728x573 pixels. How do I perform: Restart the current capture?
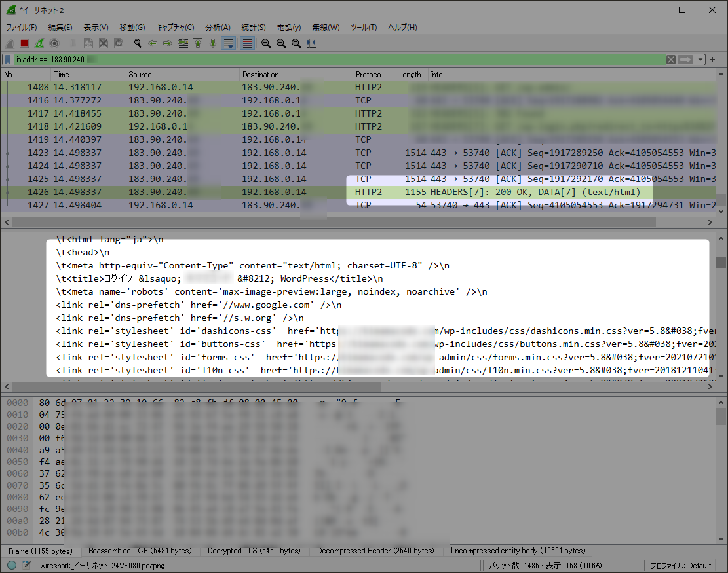(x=39, y=43)
